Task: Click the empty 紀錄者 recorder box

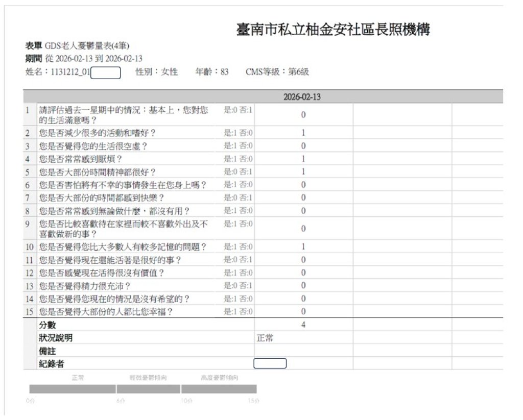Action: pos(270,363)
